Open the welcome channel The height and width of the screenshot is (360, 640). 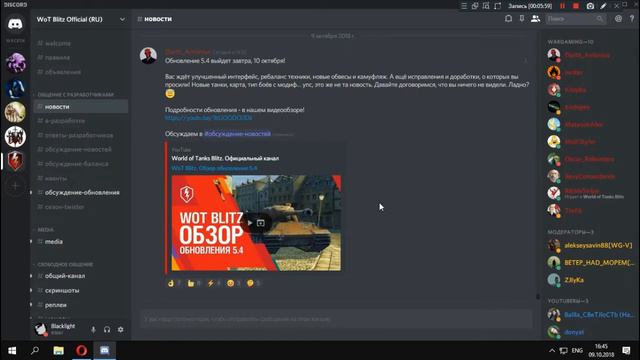(x=81, y=43)
